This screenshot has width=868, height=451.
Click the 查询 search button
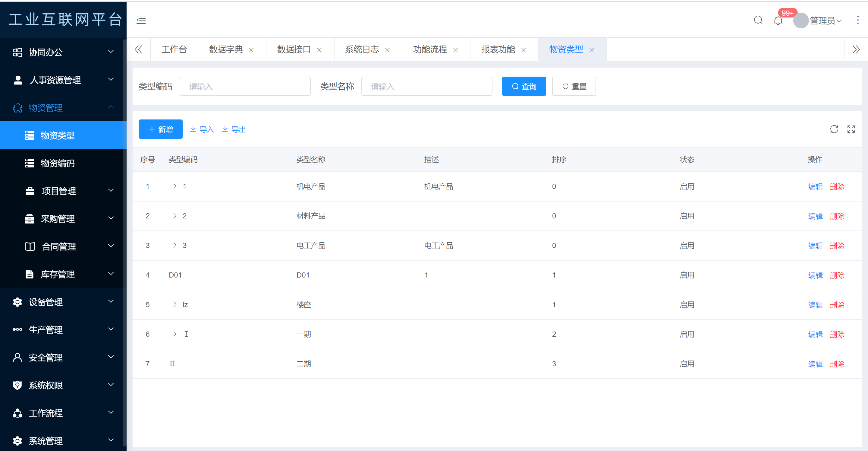[524, 86]
